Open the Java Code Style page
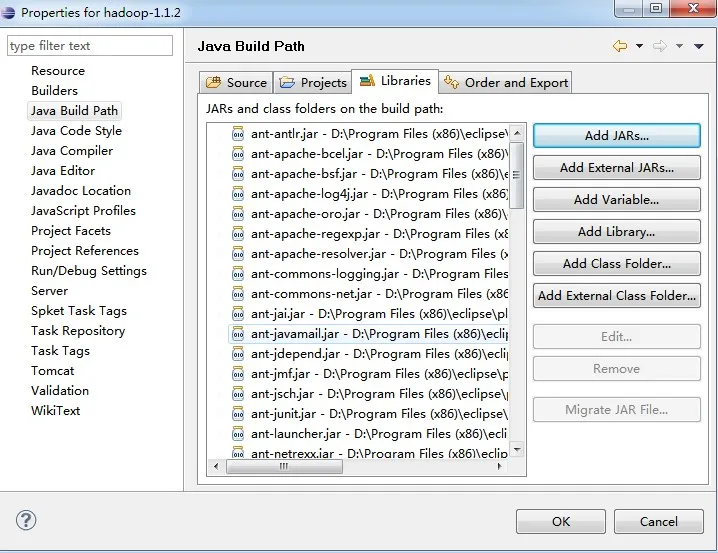Image resolution: width=718 pixels, height=553 pixels. [x=76, y=130]
